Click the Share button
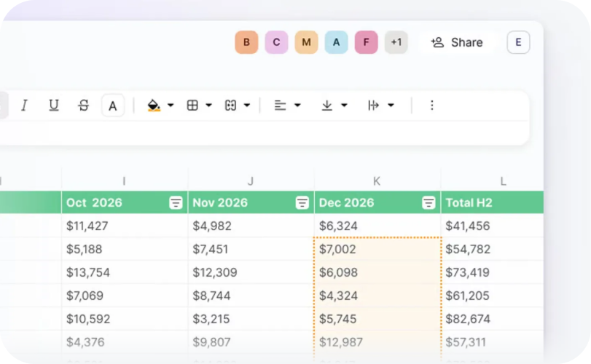 [x=457, y=42]
